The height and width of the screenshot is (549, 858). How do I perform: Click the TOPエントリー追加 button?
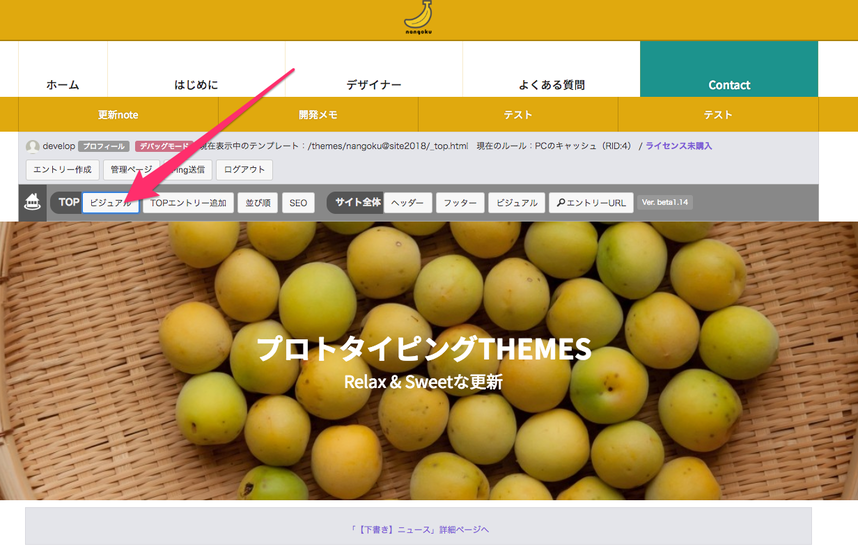point(188,203)
